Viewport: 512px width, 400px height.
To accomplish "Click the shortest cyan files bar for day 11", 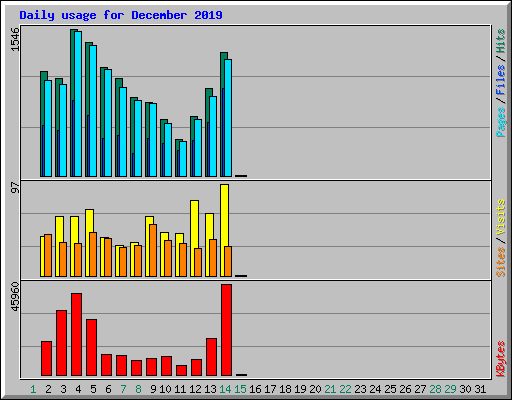I will click(x=183, y=159).
